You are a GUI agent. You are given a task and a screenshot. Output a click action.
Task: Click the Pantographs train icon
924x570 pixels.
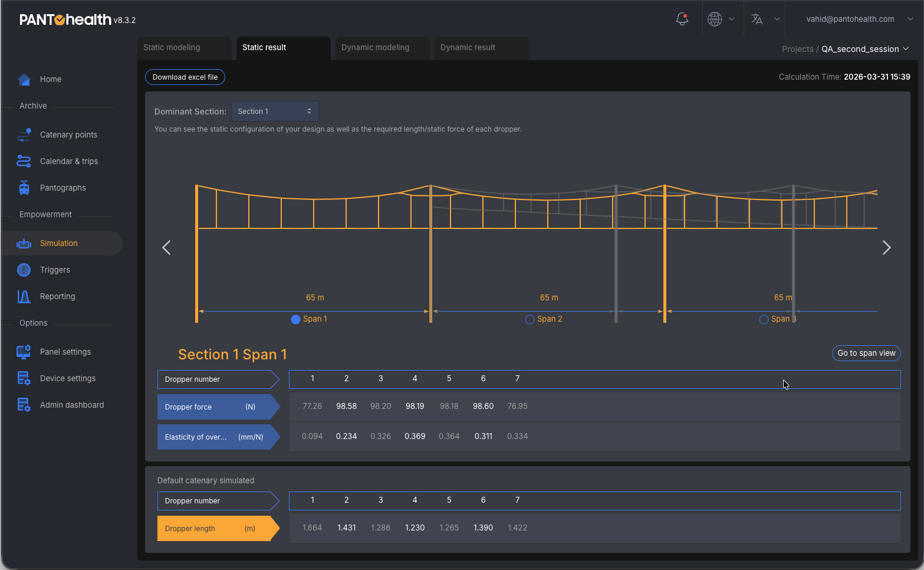point(24,188)
